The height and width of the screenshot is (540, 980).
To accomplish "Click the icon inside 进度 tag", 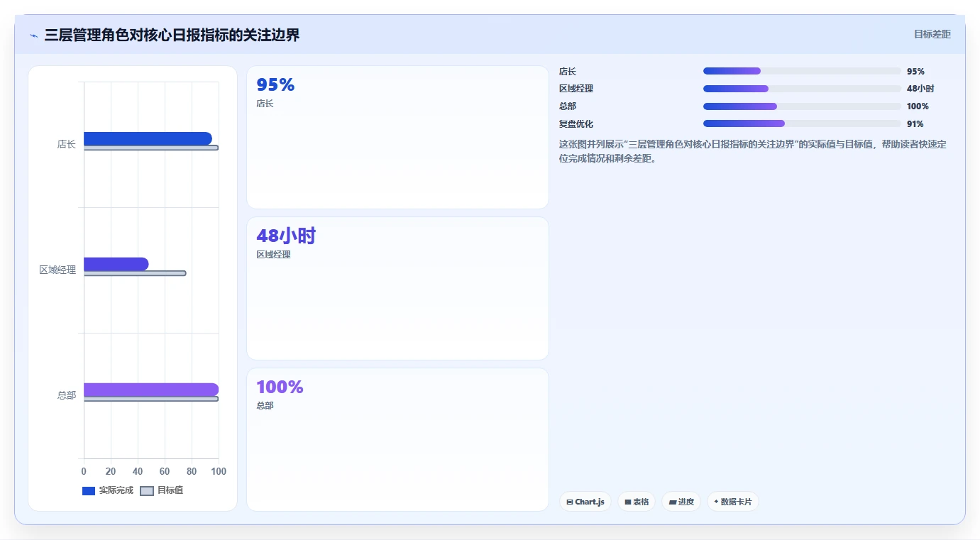I will click(x=673, y=502).
